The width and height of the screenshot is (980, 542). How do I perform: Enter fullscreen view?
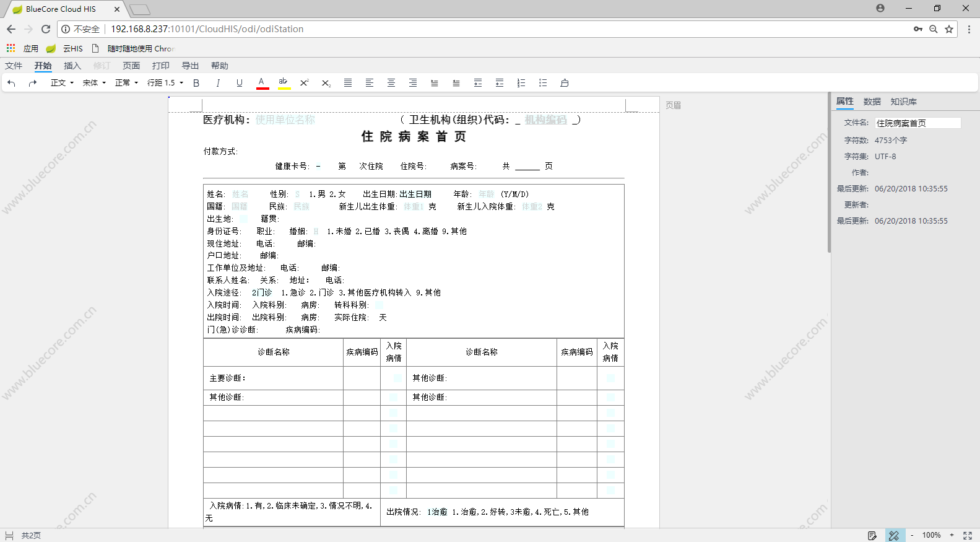click(x=968, y=536)
